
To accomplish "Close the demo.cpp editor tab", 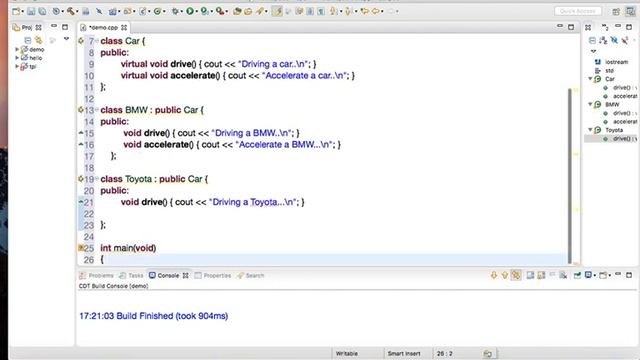I will pyautogui.click(x=124, y=27).
